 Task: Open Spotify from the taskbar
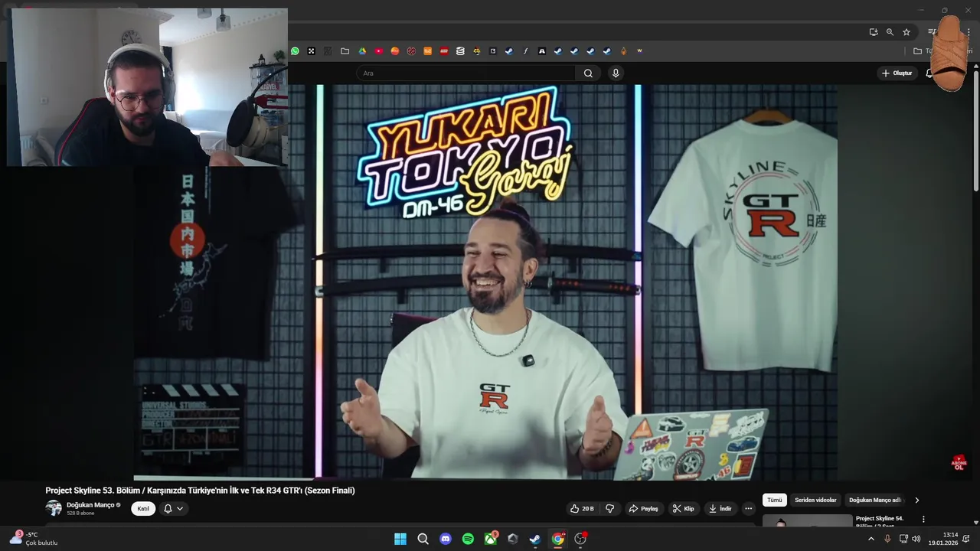[x=468, y=539]
